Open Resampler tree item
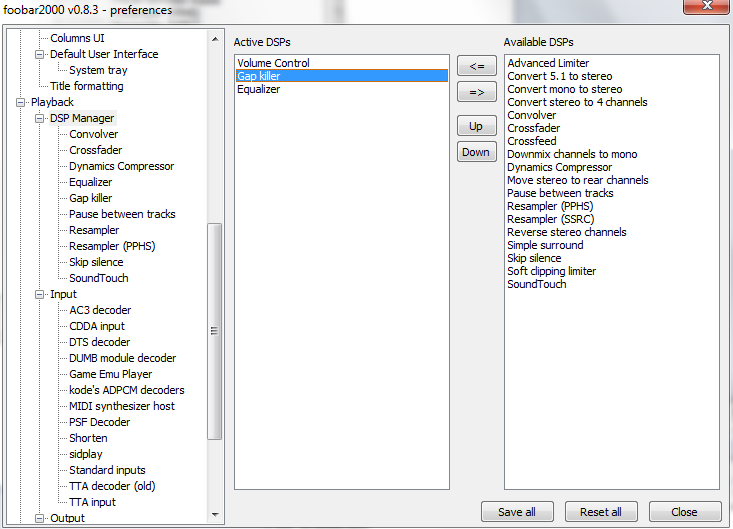Screen dimensions: 733x529 pyautogui.click(x=94, y=230)
